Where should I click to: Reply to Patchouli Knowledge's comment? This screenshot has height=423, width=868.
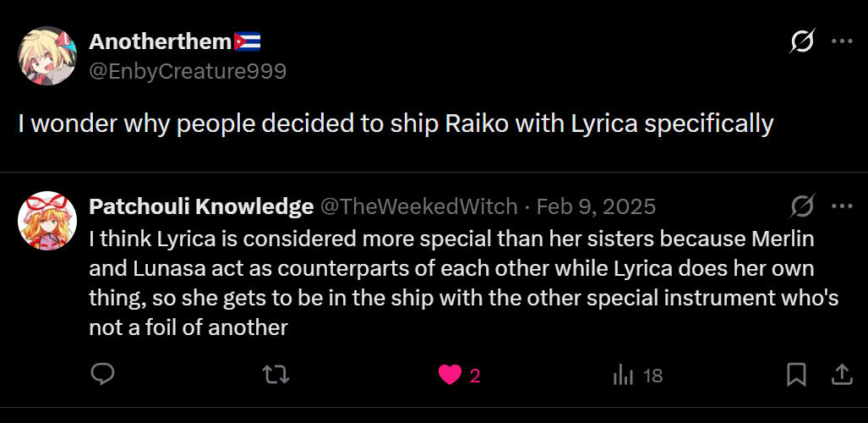coord(103,374)
